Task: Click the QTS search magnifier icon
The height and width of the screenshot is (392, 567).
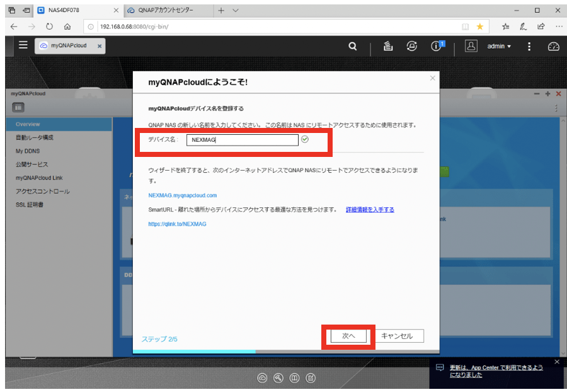Action: (x=353, y=46)
